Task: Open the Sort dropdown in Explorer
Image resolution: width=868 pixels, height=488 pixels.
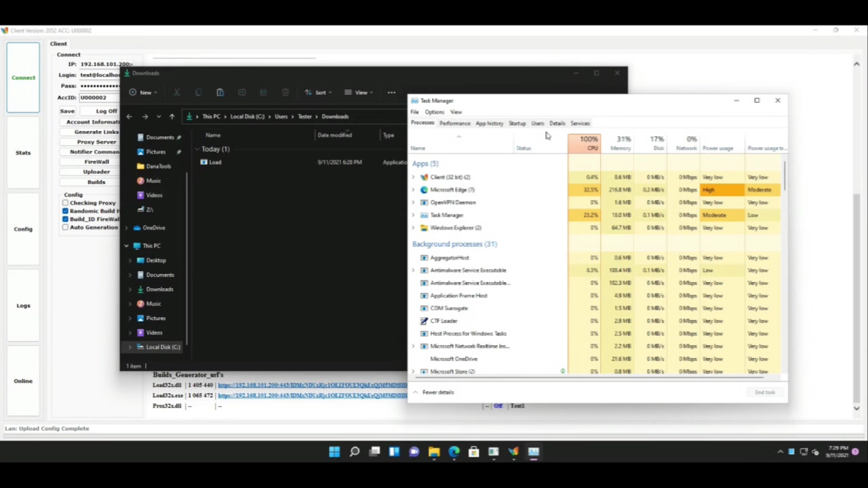Action: click(x=317, y=92)
